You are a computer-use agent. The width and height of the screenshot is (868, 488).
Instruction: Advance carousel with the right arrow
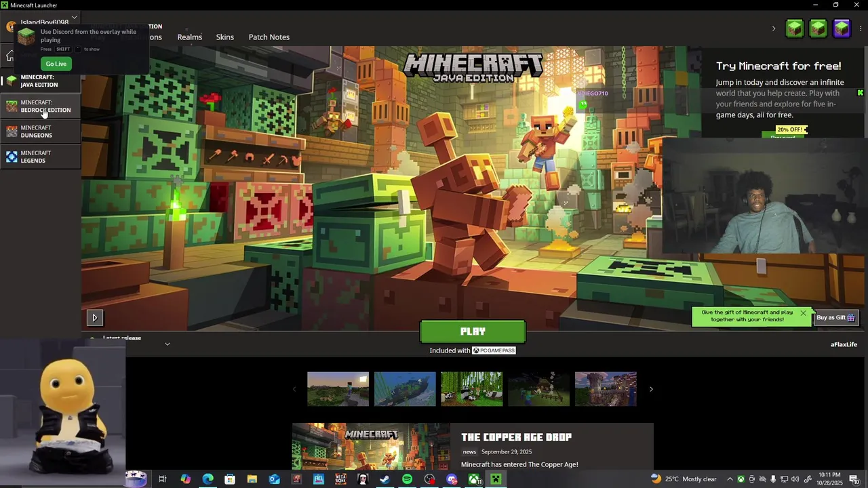[x=651, y=389]
